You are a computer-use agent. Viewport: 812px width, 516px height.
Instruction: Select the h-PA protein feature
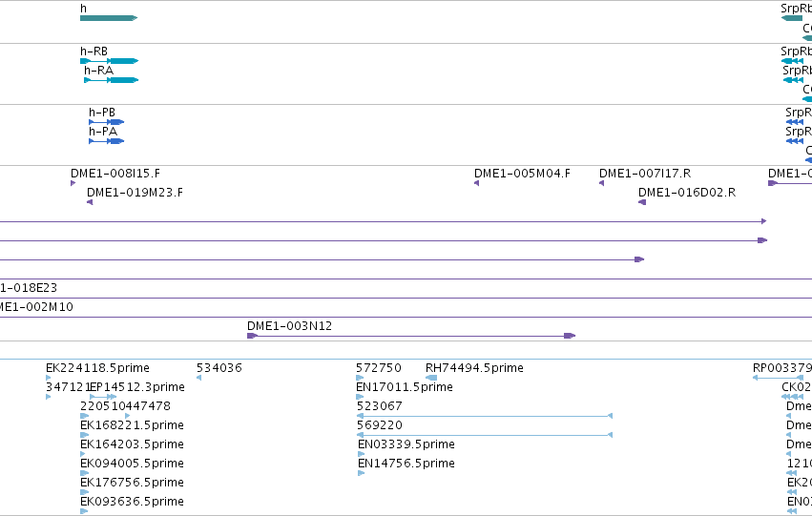pos(106,141)
